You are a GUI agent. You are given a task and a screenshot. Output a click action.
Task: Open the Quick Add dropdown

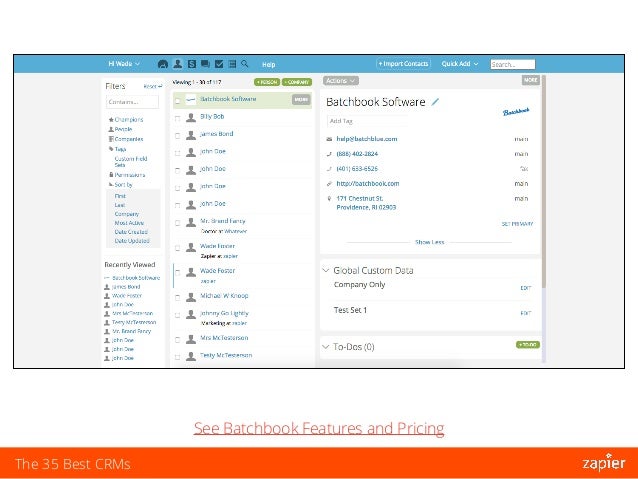tap(460, 64)
